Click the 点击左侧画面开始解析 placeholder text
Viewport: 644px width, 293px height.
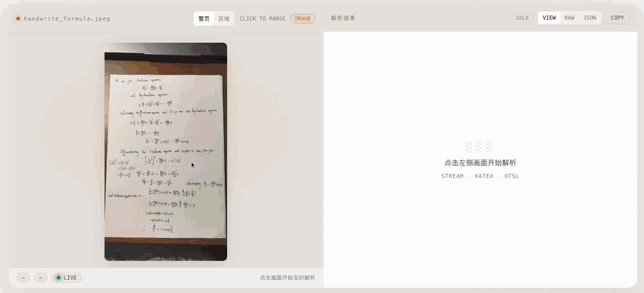click(x=480, y=163)
